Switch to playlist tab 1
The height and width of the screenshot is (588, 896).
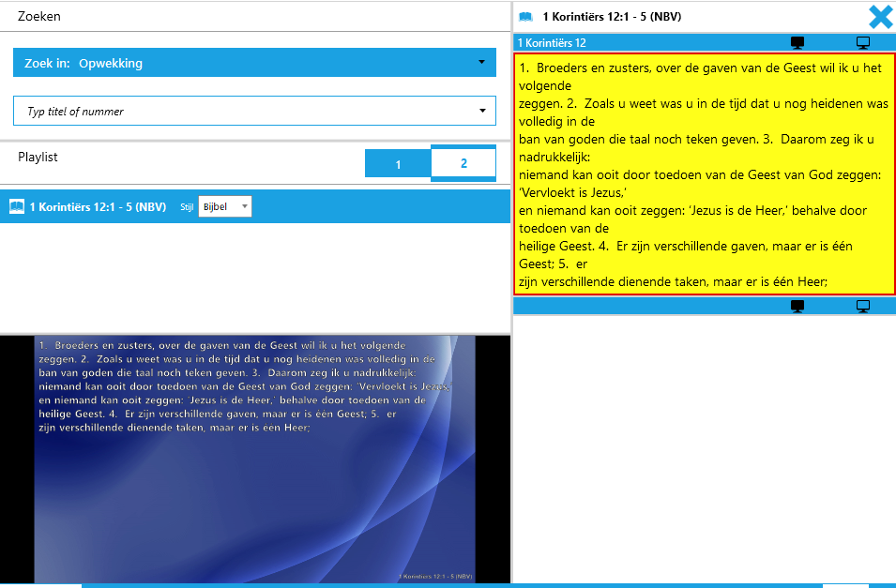click(x=398, y=164)
